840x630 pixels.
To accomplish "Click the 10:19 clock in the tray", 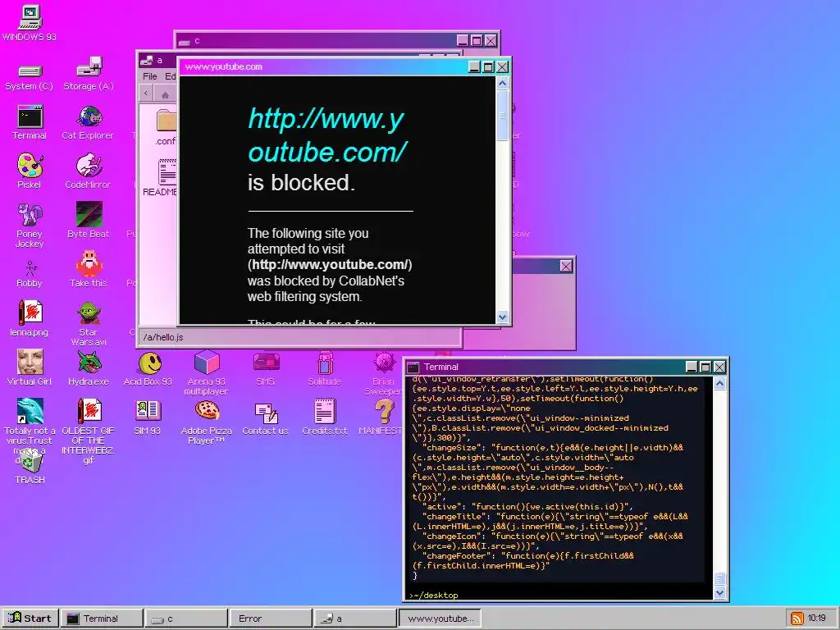I will click(816, 618).
